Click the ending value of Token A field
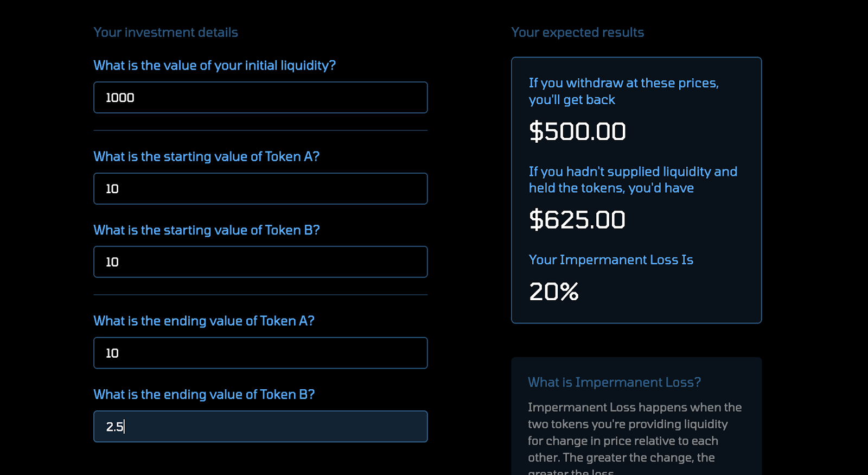 [x=260, y=352]
